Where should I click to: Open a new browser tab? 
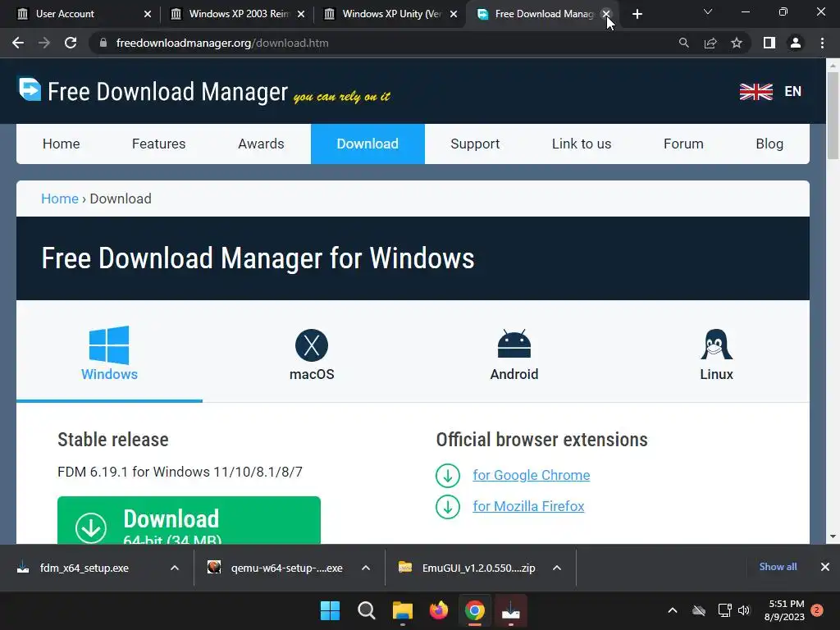[637, 14]
